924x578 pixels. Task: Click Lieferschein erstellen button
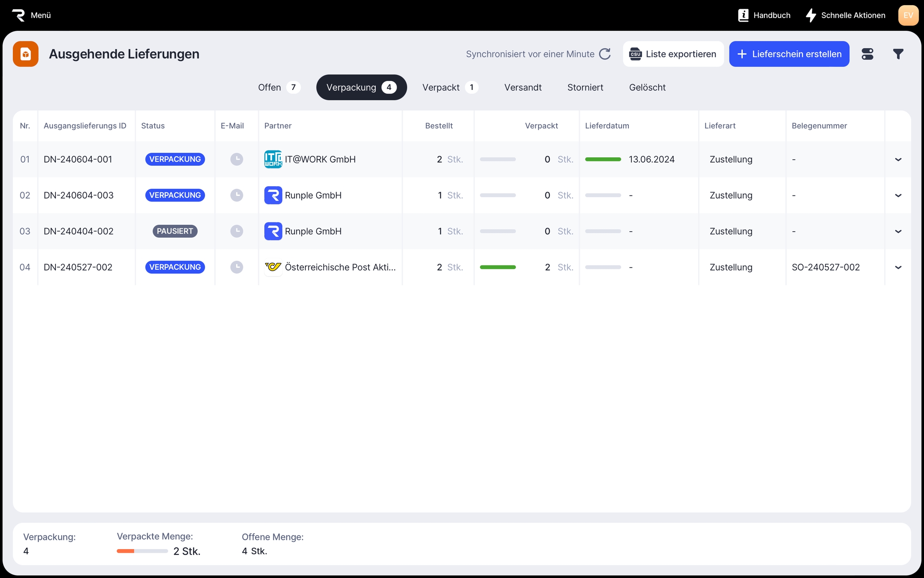tap(789, 54)
